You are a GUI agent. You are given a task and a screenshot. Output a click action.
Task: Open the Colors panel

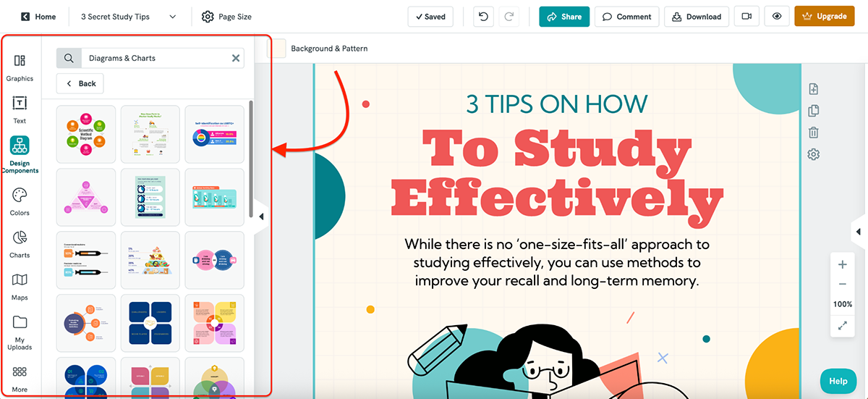point(20,201)
